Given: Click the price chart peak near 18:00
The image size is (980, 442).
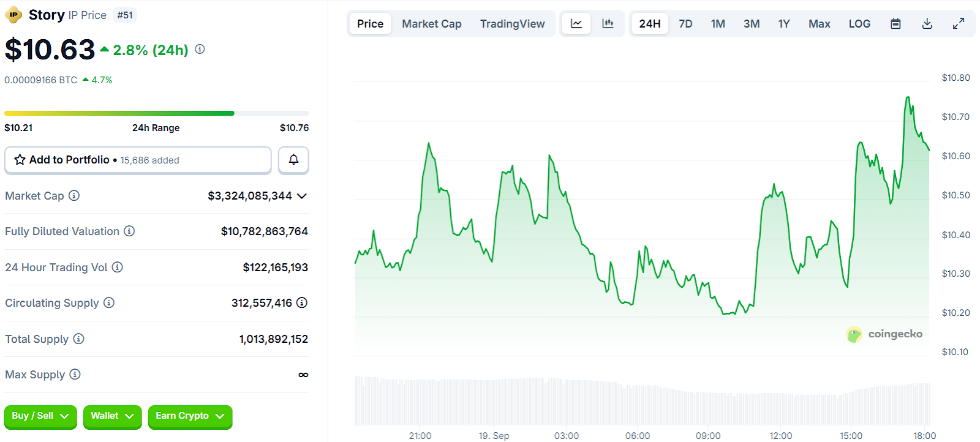Looking at the screenshot, I should [908, 98].
